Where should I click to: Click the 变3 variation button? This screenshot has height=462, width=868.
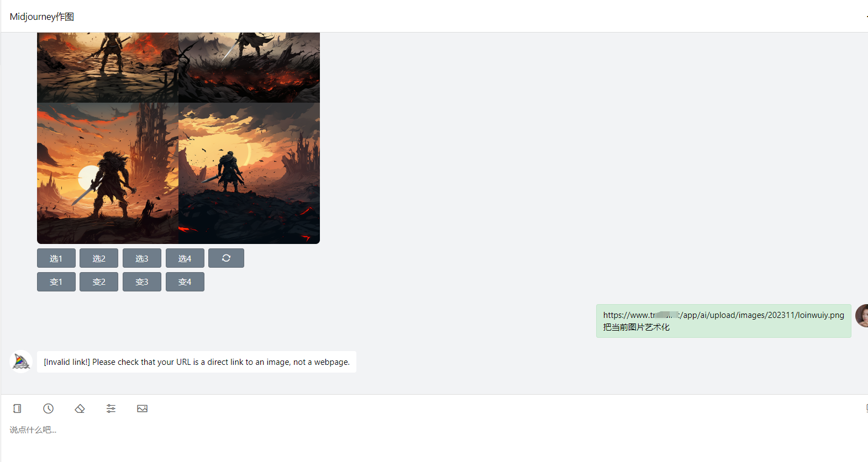pyautogui.click(x=142, y=282)
